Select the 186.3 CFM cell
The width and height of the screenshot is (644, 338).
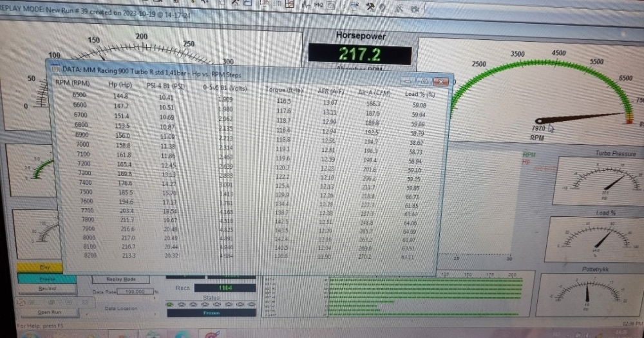point(373,104)
